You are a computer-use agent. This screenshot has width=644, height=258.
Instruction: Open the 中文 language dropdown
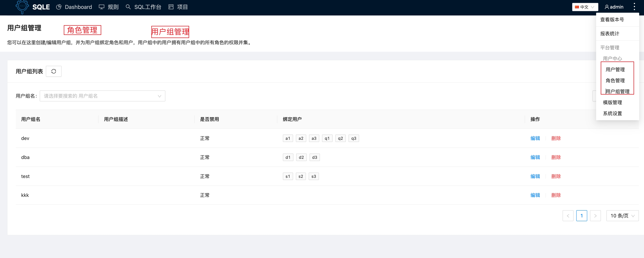pos(585,7)
